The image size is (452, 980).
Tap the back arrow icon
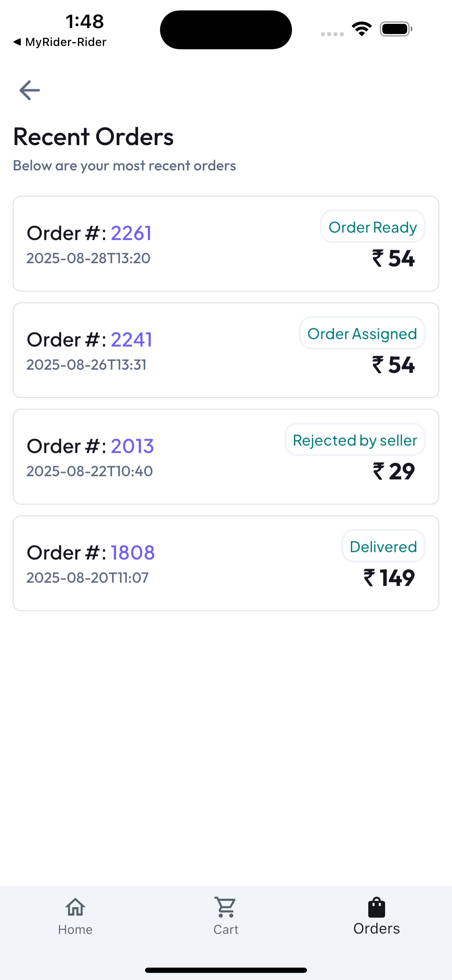pyautogui.click(x=30, y=90)
